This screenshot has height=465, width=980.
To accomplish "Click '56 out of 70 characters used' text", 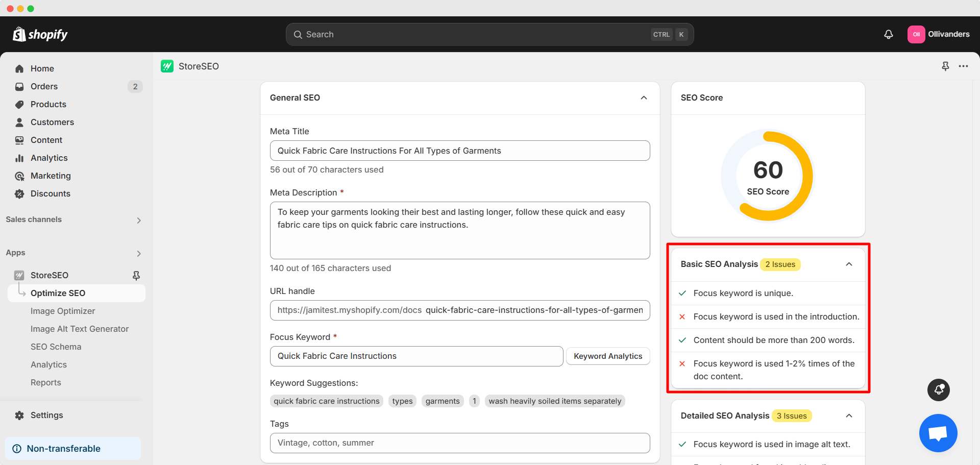I will click(327, 169).
